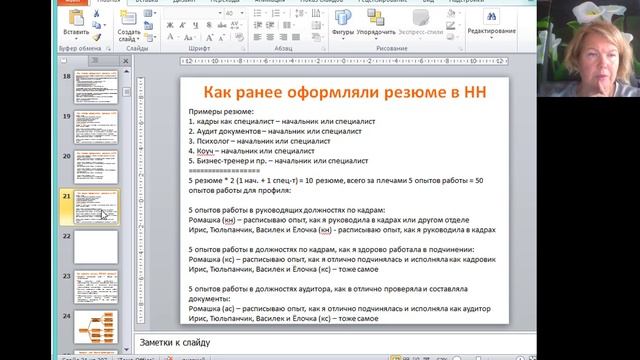Open the Фигуры shapes gallery icon
The height and width of the screenshot is (360, 640).
click(x=343, y=18)
